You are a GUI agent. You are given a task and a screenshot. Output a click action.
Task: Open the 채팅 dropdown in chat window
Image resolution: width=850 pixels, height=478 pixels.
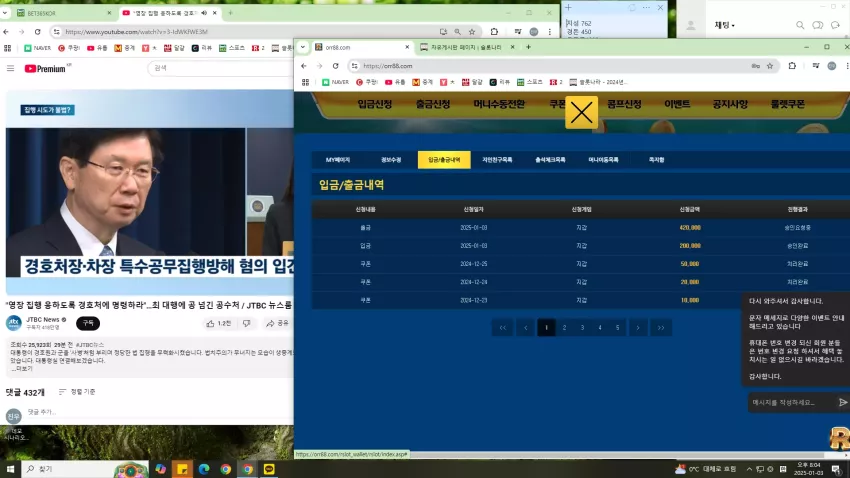click(724, 25)
